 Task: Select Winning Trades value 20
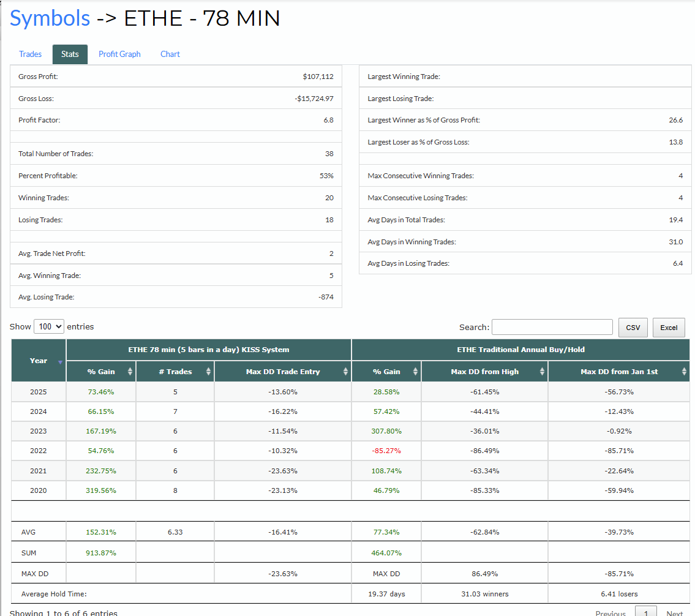(x=329, y=198)
